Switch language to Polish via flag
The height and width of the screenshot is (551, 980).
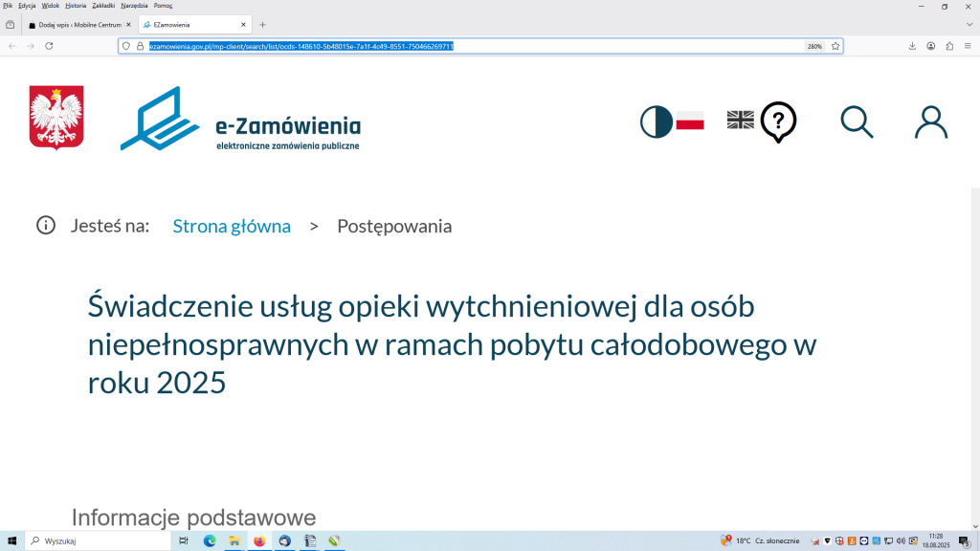[x=690, y=121]
